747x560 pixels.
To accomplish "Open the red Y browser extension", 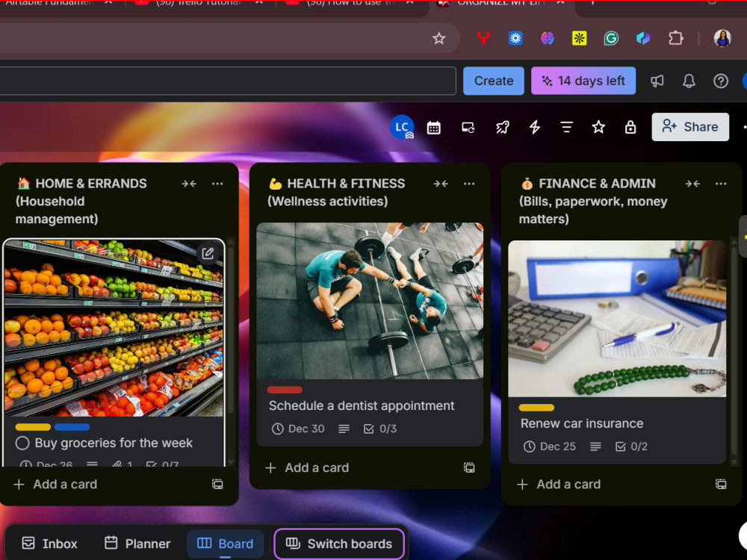I will (483, 38).
